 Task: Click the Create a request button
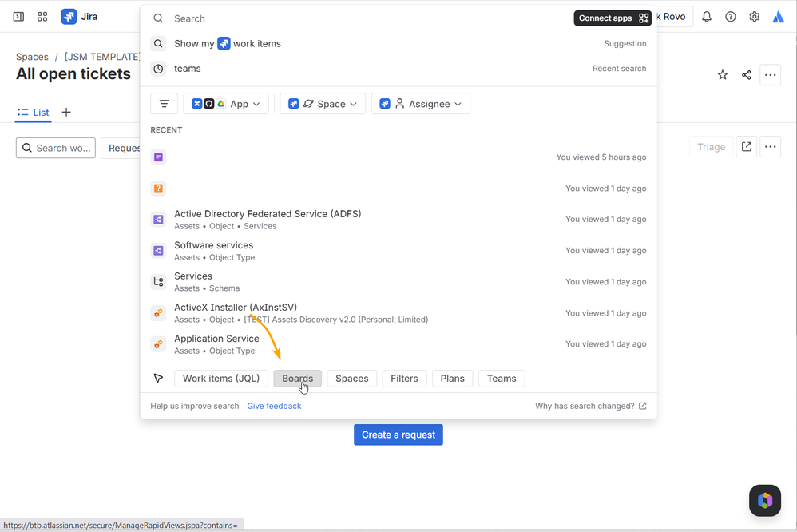[x=398, y=435]
